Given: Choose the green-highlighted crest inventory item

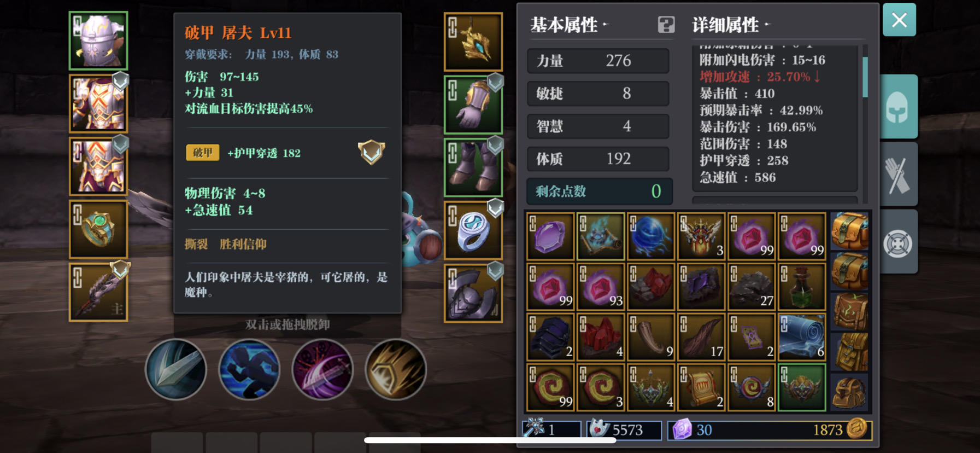Looking at the screenshot, I should coord(802,387).
